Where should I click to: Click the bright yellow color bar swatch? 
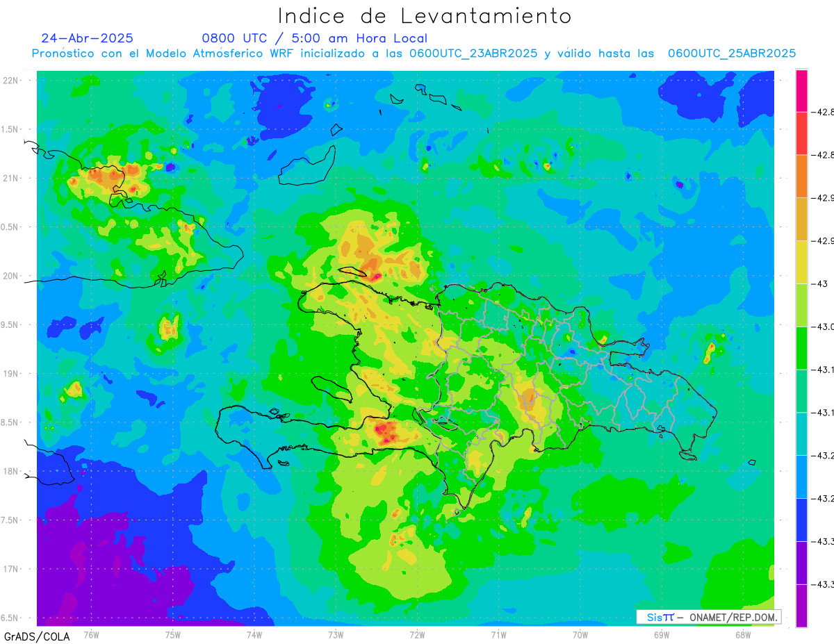801,262
